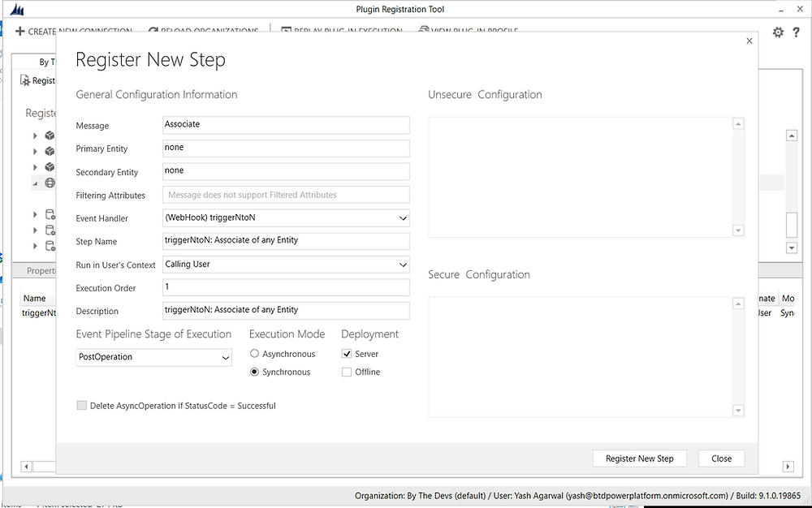The width and height of the screenshot is (812, 508).
Task: Click View Plug-in Profile toolbar icon
Action: (x=424, y=31)
